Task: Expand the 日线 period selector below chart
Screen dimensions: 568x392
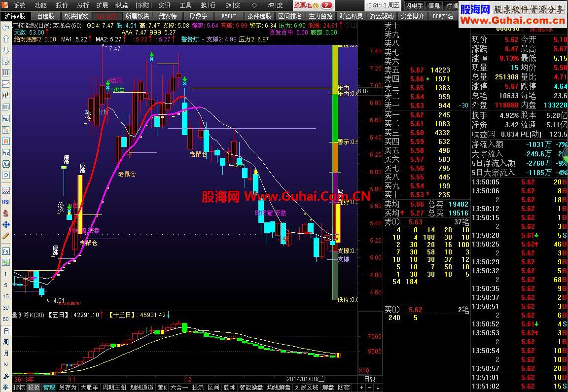Action: coord(369,379)
